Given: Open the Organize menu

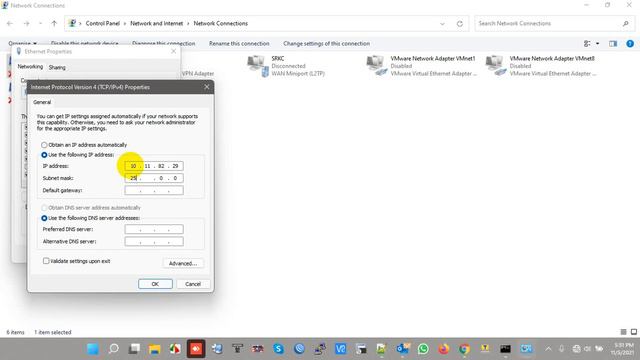Looking at the screenshot, I should tap(22, 44).
